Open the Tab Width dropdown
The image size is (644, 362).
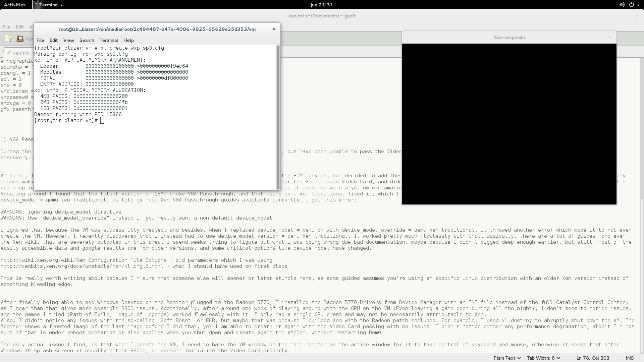(543, 358)
